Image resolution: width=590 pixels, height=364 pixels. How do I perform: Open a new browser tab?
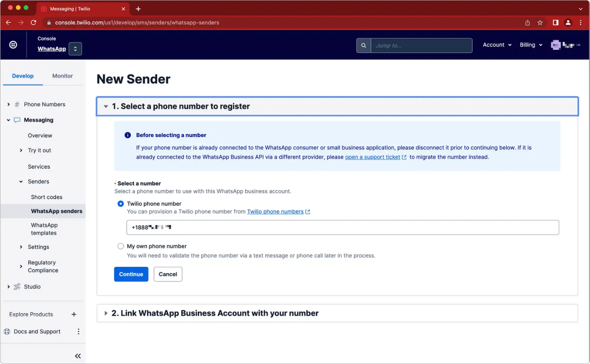138,9
